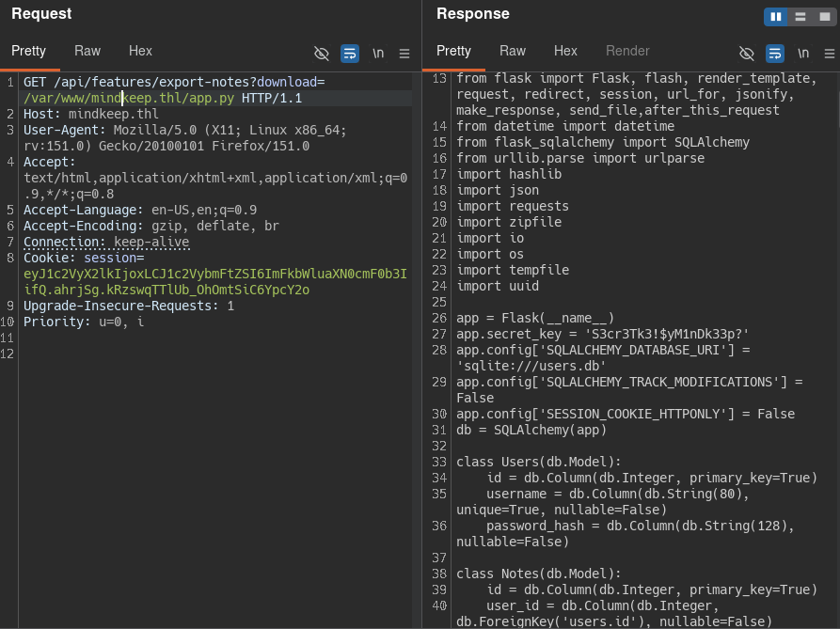The image size is (840, 629).
Task: Click the class Users(db.Model) line
Action: (539, 462)
